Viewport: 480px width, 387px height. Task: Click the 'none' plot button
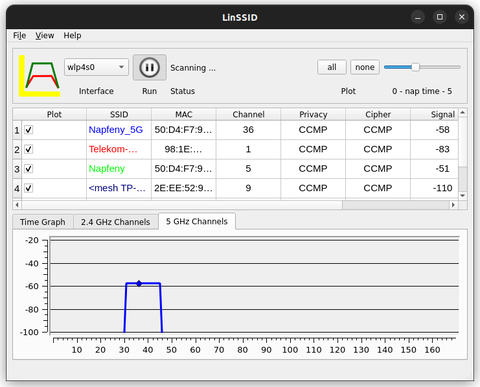click(365, 67)
